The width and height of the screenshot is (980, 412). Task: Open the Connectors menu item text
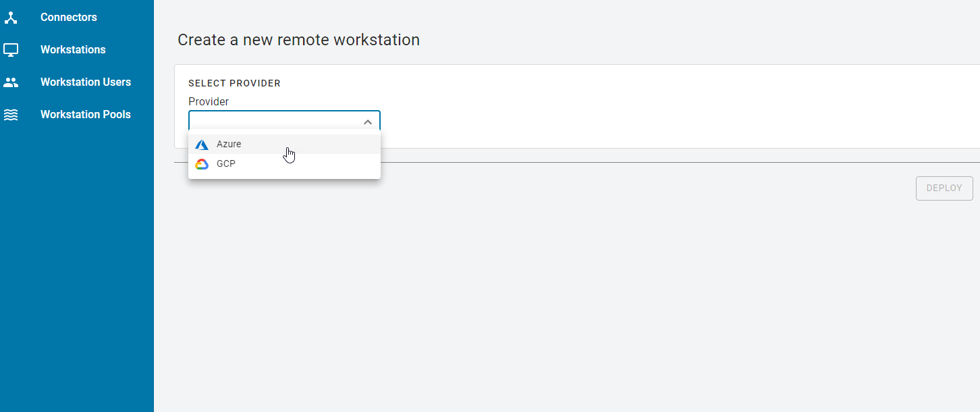coord(69,18)
